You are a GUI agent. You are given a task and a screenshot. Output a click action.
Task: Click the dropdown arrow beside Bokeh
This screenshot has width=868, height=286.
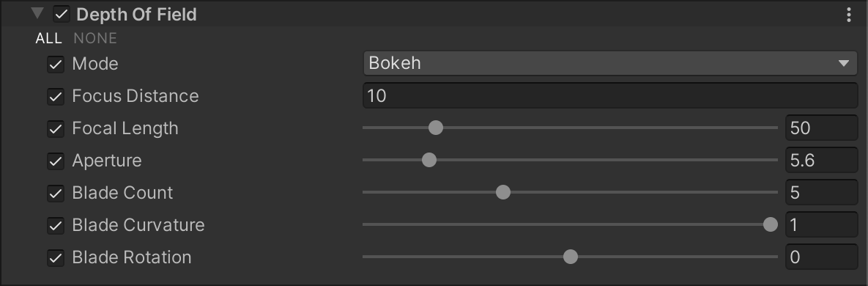click(x=844, y=63)
